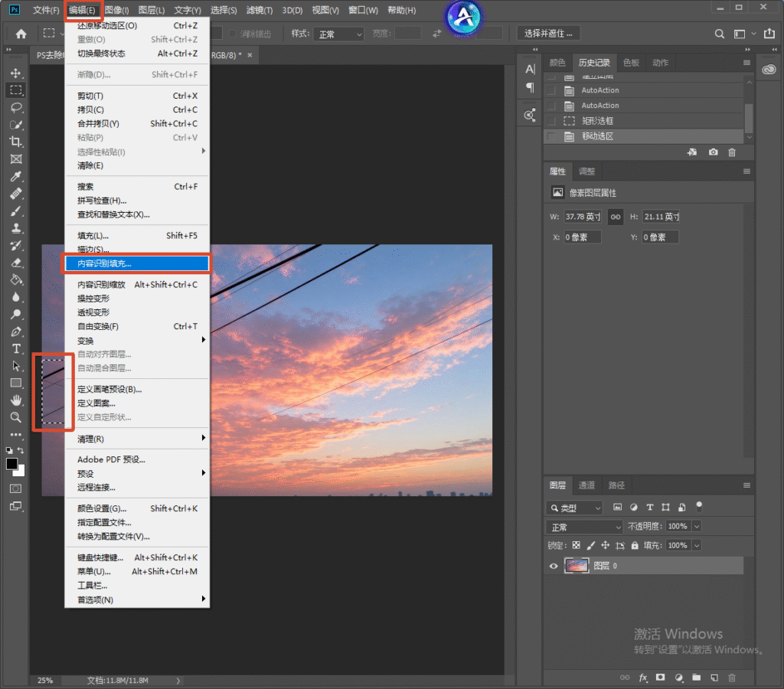
Task: Select the Blur tool
Action: pyautogui.click(x=16, y=297)
